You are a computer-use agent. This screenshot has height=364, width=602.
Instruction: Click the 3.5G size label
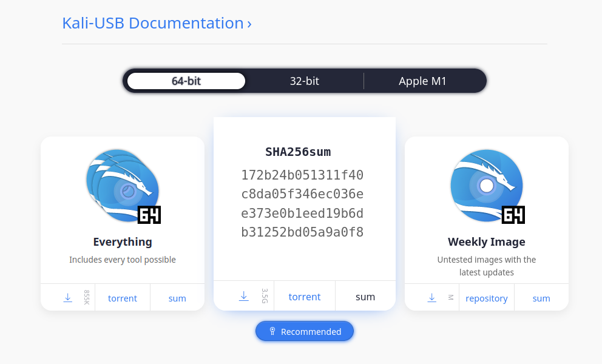[x=265, y=296]
